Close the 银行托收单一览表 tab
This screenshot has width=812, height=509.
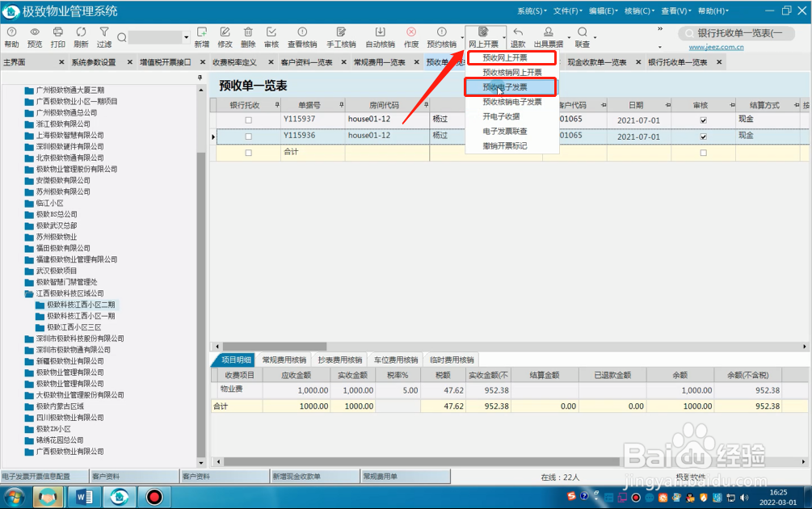(719, 62)
